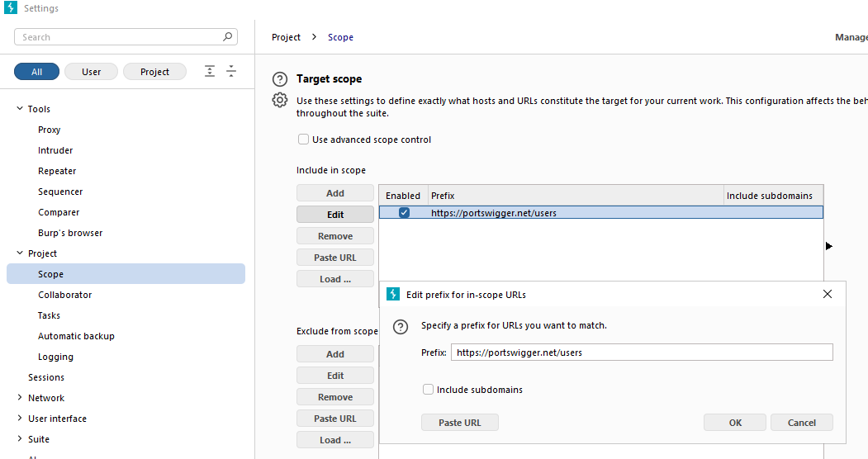Click the Prefix input field
Image resolution: width=868 pixels, height=459 pixels.
[642, 353]
